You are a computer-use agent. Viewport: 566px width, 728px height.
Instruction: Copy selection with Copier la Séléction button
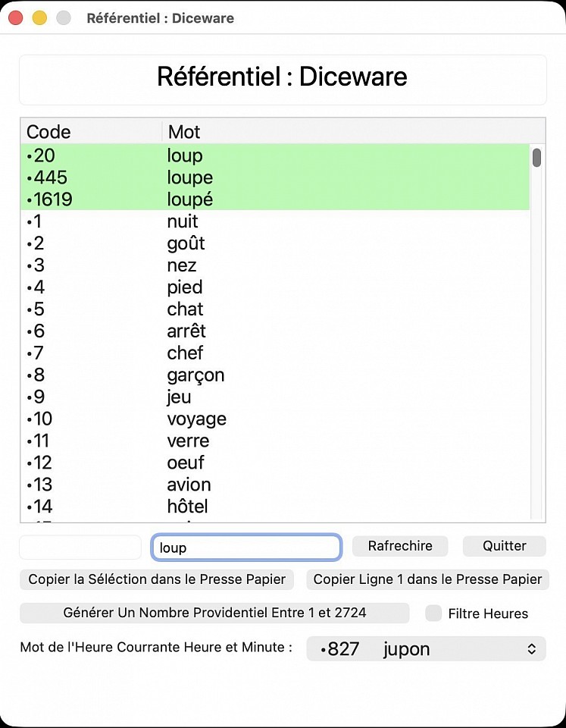click(157, 579)
